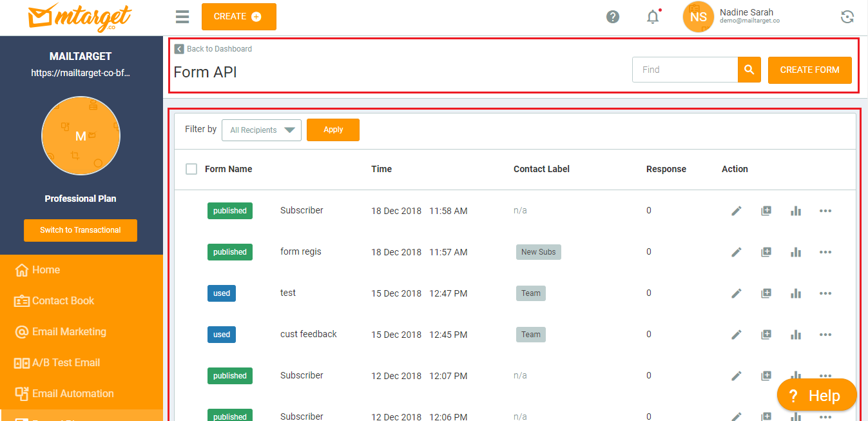Viewport: 868px width, 421px height.
Task: Click the Time column header
Action: [x=381, y=169]
